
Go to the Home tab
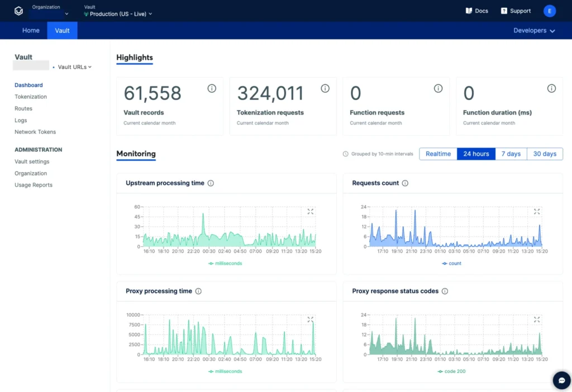click(31, 31)
